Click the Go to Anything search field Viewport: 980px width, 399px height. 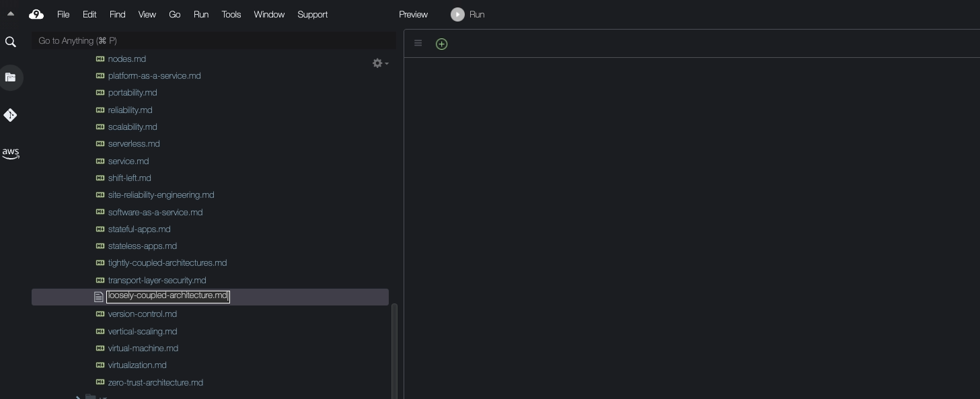[213, 41]
